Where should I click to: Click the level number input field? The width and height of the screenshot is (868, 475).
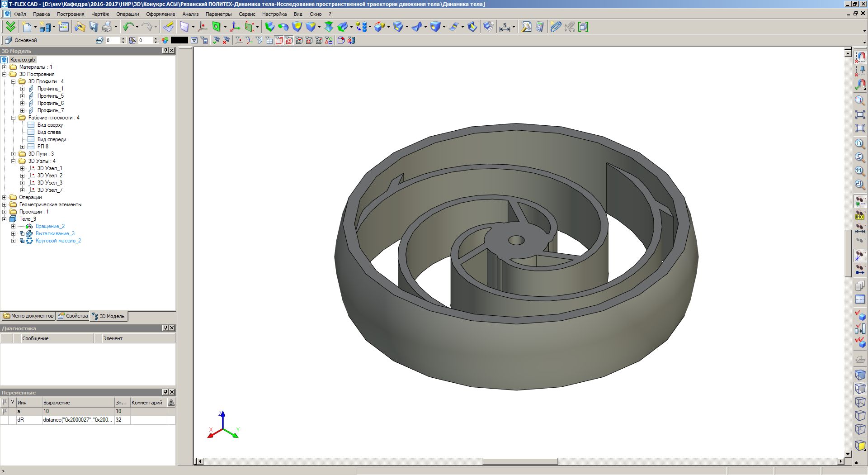113,40
